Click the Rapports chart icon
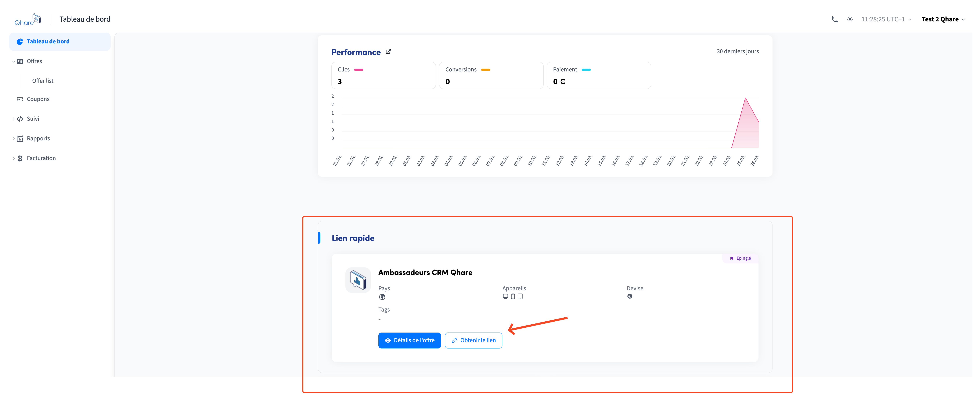The width and height of the screenshot is (980, 400). coord(20,139)
